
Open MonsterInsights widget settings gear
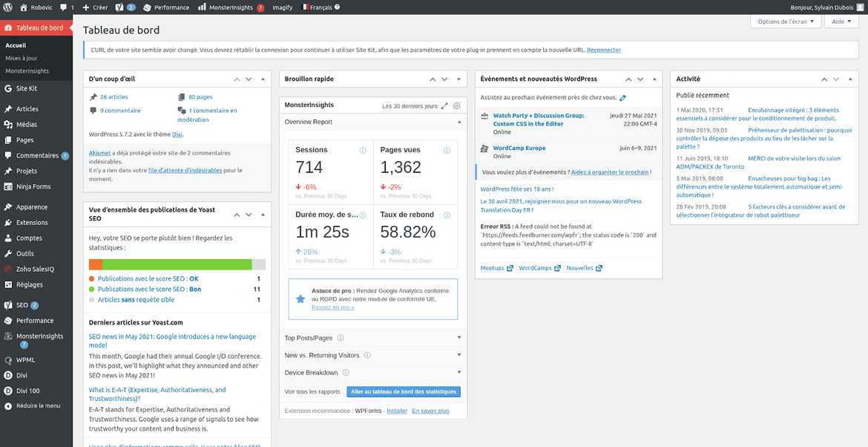(x=457, y=106)
